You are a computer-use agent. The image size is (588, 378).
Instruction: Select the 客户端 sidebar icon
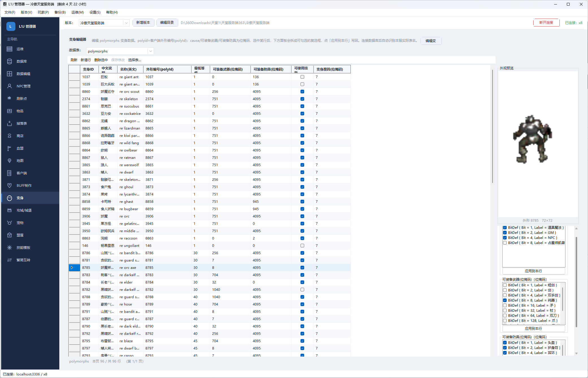(x=9, y=173)
